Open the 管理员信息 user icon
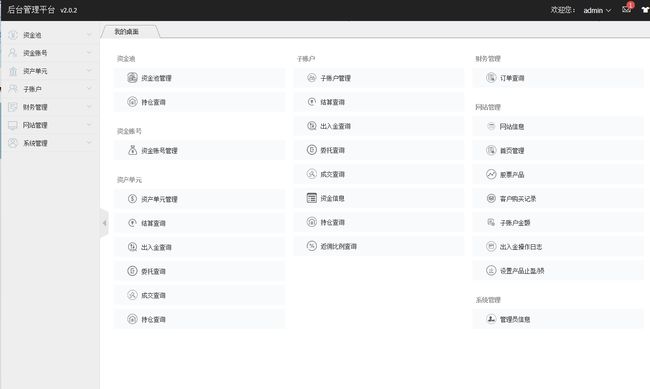The width and height of the screenshot is (650, 389). [x=491, y=319]
